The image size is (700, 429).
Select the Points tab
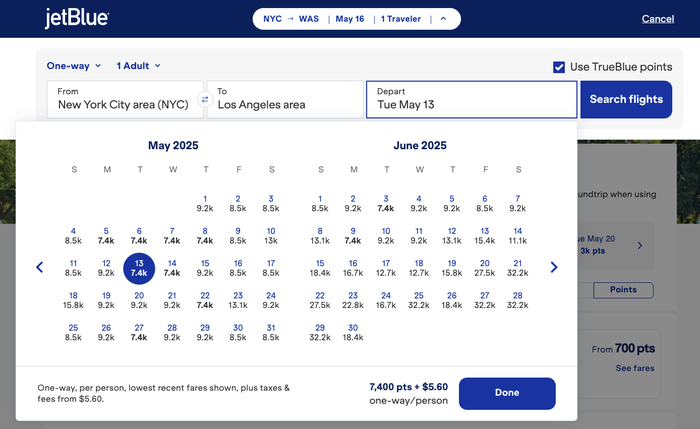point(623,290)
